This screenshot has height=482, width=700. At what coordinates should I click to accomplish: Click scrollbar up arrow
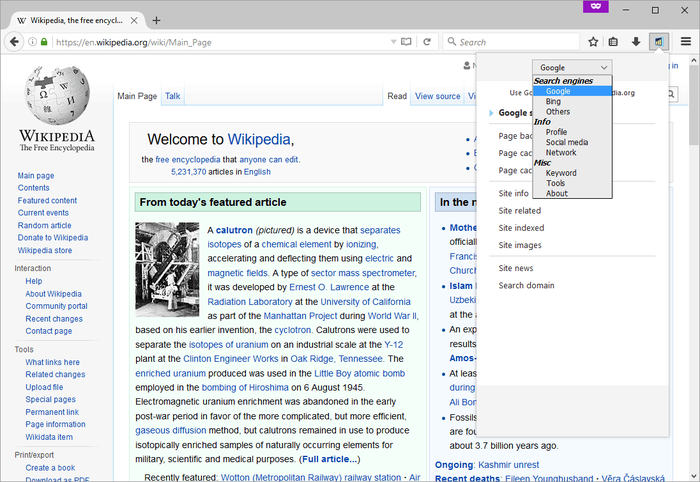tap(694, 60)
